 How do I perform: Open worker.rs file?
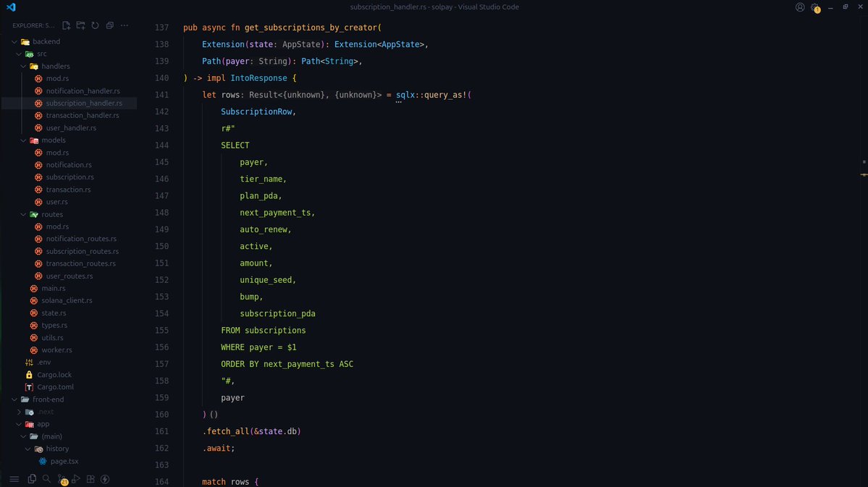(56, 350)
